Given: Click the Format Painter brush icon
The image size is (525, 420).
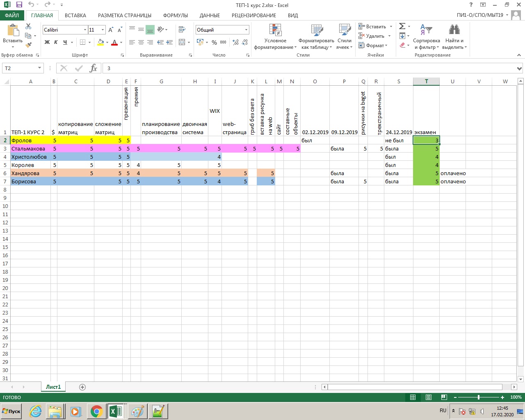Looking at the screenshot, I should pos(28,45).
